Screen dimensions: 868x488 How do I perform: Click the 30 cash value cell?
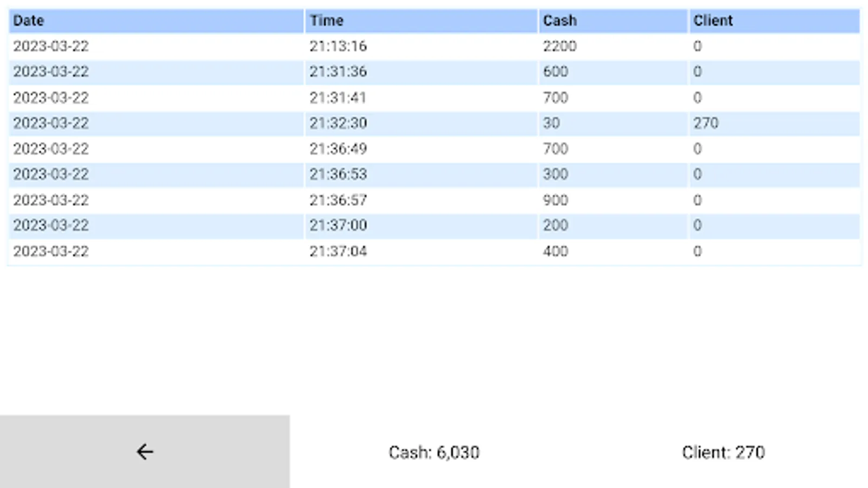(x=551, y=123)
